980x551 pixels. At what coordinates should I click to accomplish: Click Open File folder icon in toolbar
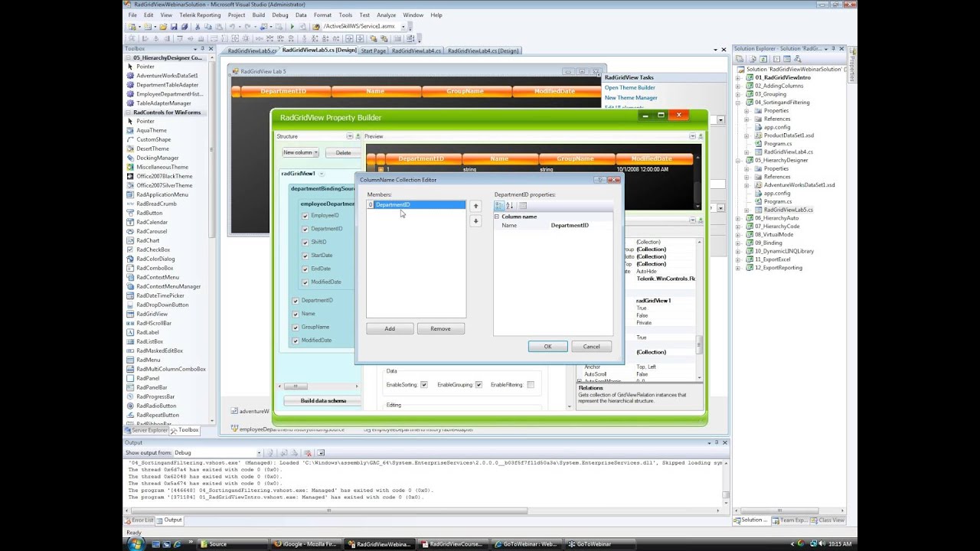(x=163, y=27)
